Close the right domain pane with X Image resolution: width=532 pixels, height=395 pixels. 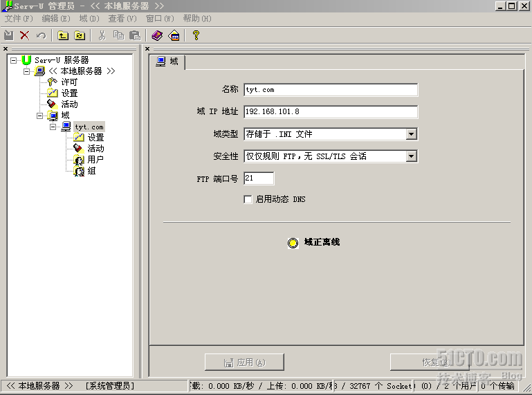pyautogui.click(x=147, y=49)
